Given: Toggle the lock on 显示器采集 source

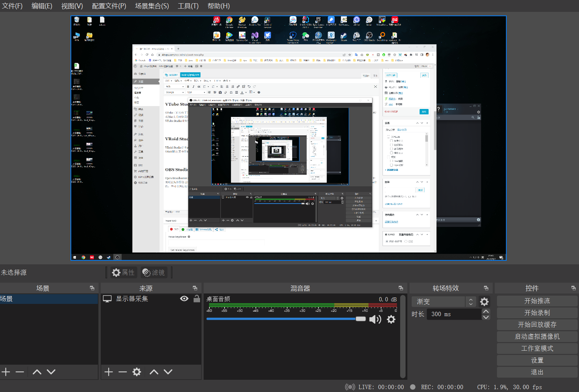Looking at the screenshot, I should tap(197, 299).
